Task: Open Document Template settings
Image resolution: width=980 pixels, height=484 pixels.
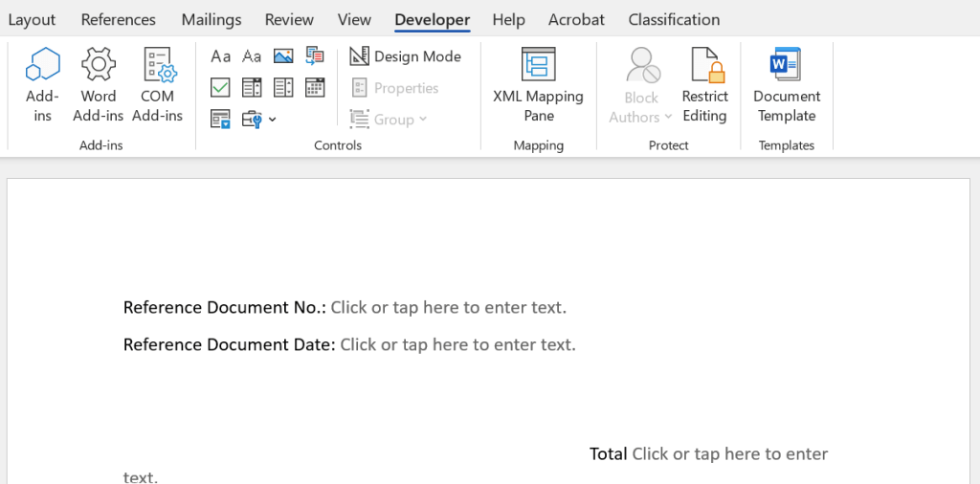Action: (x=787, y=86)
